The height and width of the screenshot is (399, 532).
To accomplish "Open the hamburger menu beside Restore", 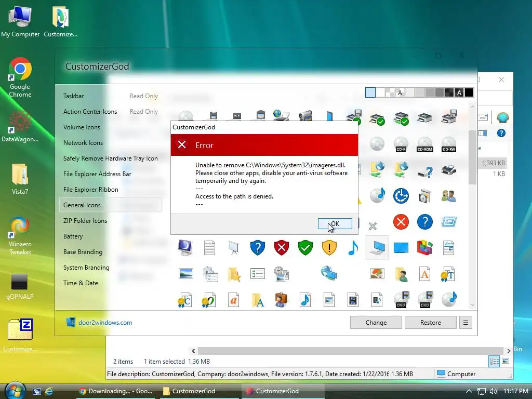I will [465, 322].
